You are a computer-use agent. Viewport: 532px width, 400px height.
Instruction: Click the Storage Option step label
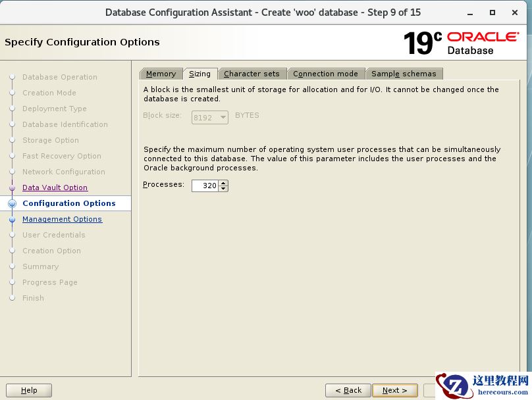[x=51, y=140]
